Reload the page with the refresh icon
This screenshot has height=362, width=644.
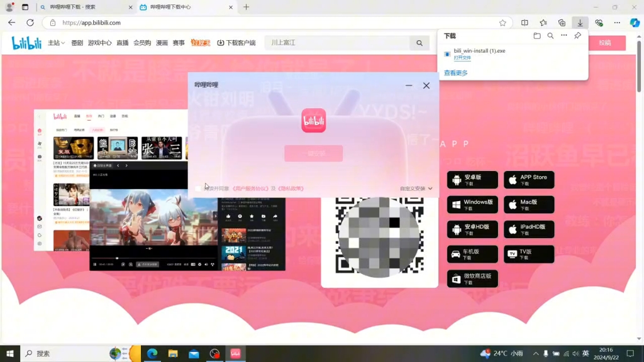(30, 23)
